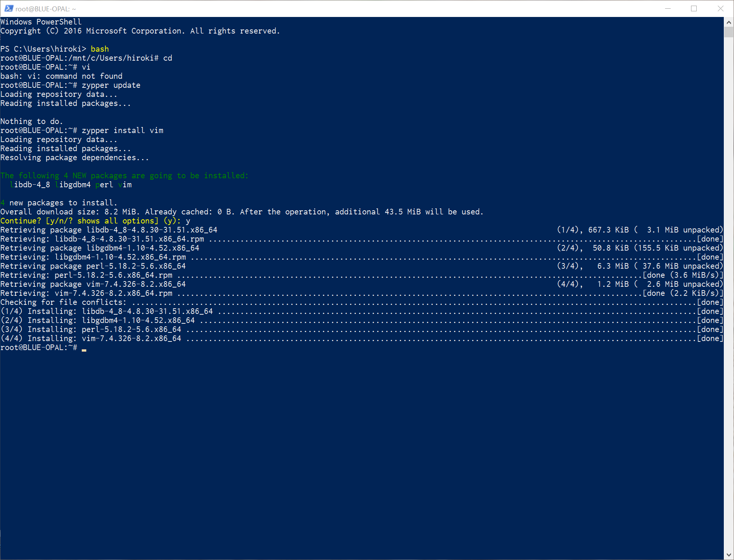
Task: Click the yellow 'Continue? [y/n/?' prompt
Action: point(90,221)
